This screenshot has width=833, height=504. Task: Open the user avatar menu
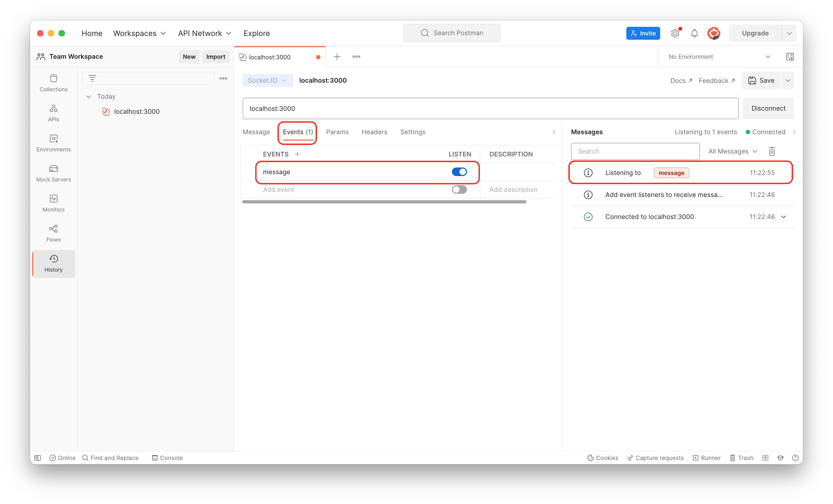tap(714, 33)
